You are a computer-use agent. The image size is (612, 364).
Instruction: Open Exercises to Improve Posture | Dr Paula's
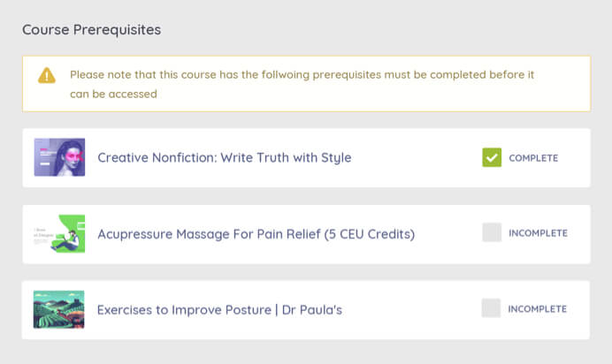click(x=219, y=310)
